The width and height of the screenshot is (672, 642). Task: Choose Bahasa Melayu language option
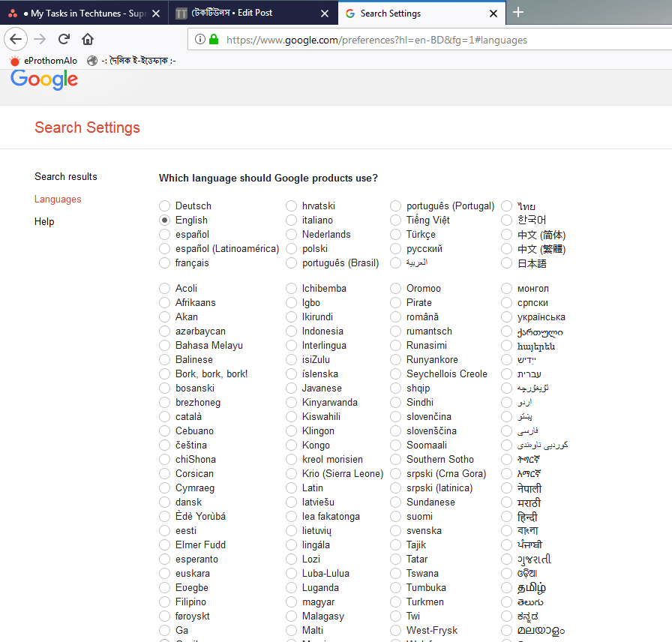tap(164, 346)
